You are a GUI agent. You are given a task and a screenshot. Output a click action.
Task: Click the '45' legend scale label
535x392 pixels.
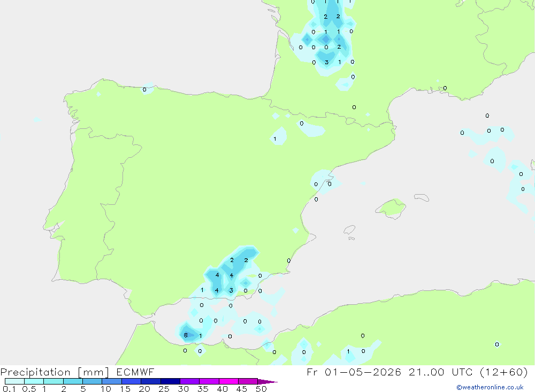tap(242, 389)
